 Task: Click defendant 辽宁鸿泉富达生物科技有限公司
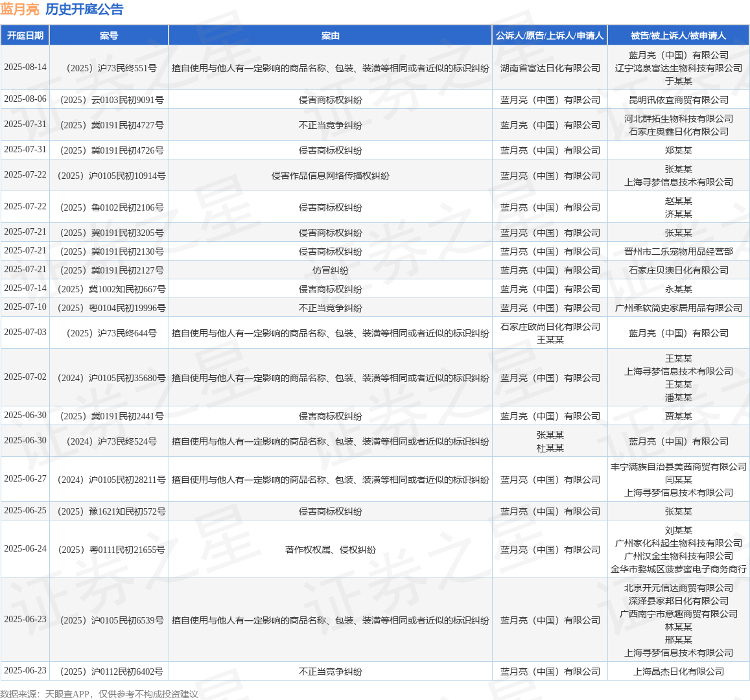click(678, 68)
